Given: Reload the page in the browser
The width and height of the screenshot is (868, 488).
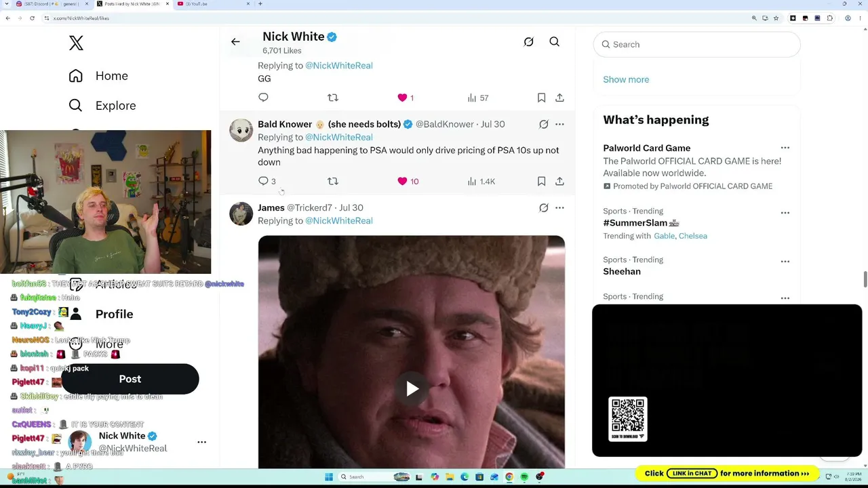Looking at the screenshot, I should [32, 18].
